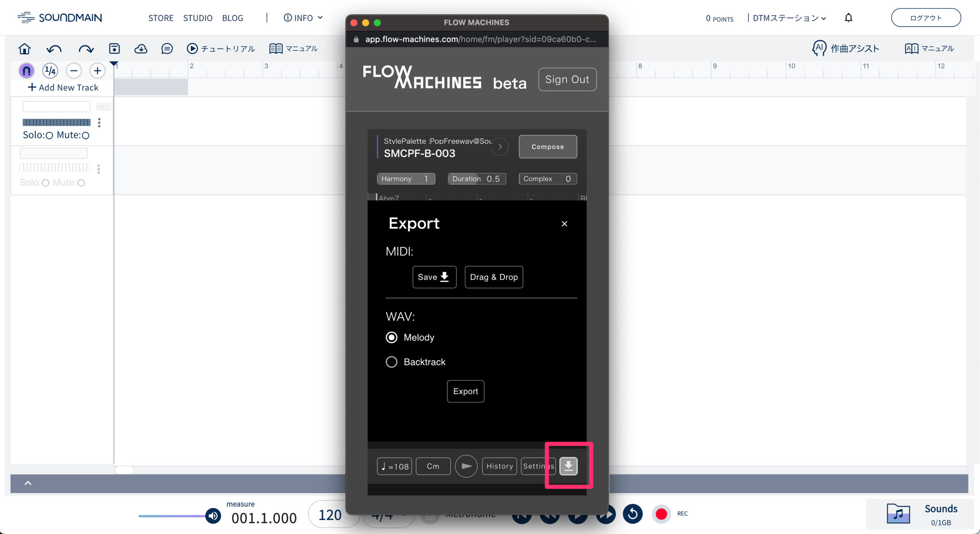The height and width of the screenshot is (534, 980).
Task: Click the download export icon
Action: point(568,466)
